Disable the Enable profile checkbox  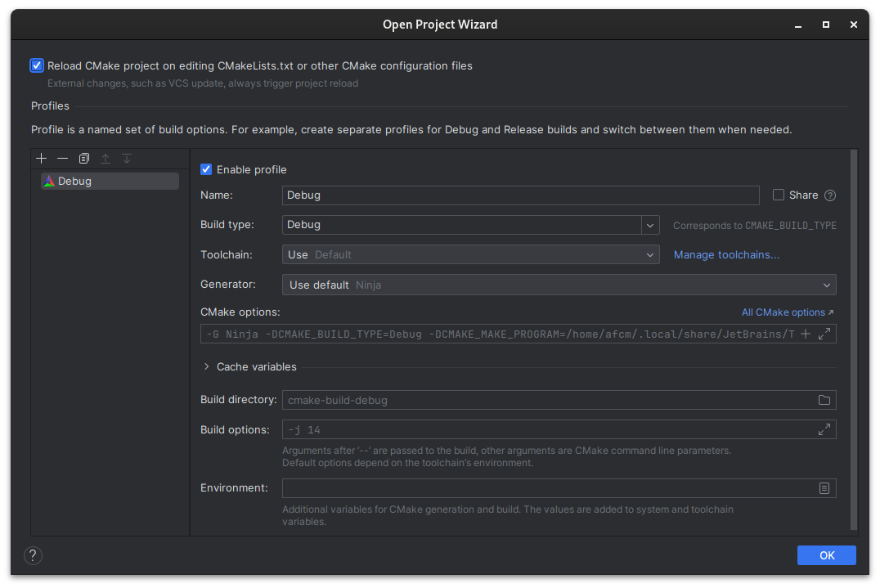point(206,169)
